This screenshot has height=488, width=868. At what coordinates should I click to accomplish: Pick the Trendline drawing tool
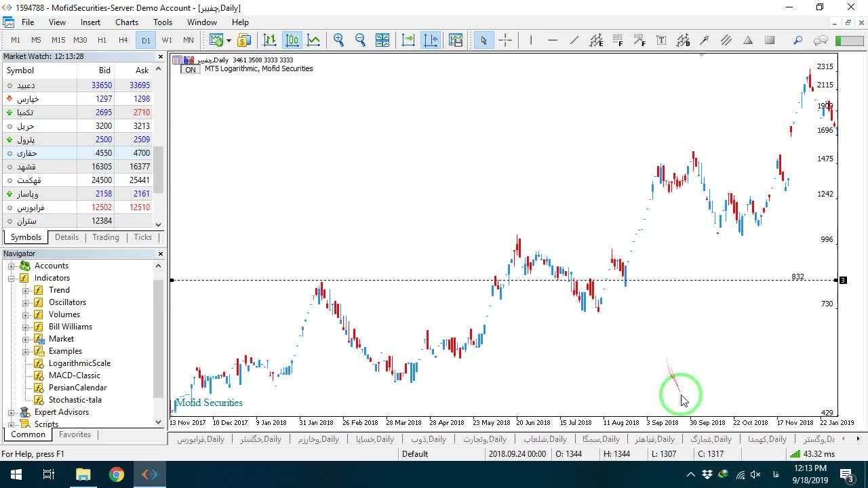pyautogui.click(x=574, y=40)
